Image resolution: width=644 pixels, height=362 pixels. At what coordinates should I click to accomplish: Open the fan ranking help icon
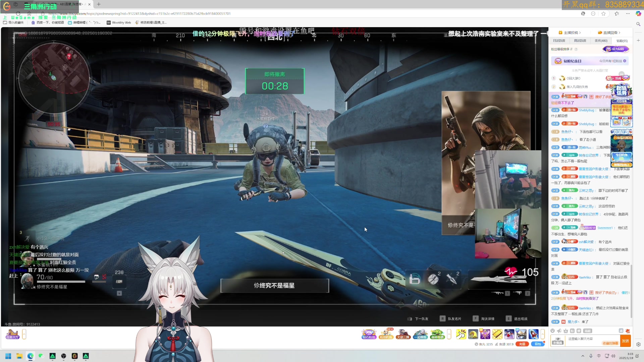(576, 49)
